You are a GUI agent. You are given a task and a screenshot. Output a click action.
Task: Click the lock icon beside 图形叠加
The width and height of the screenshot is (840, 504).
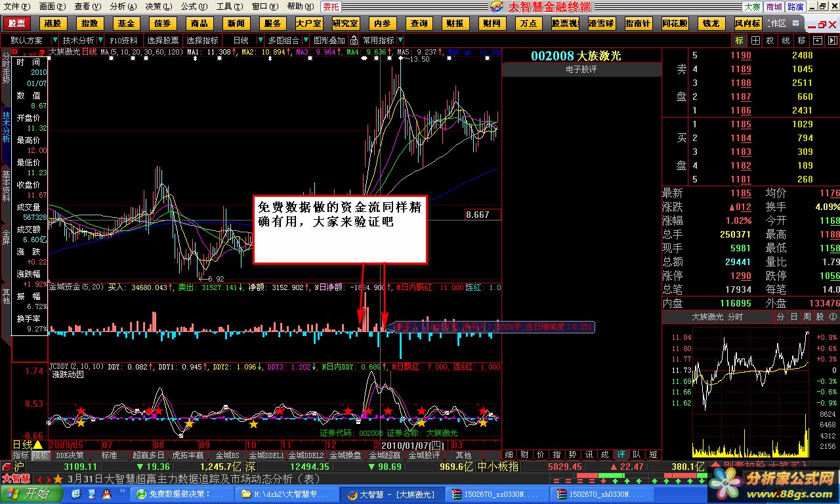pyautogui.click(x=354, y=40)
